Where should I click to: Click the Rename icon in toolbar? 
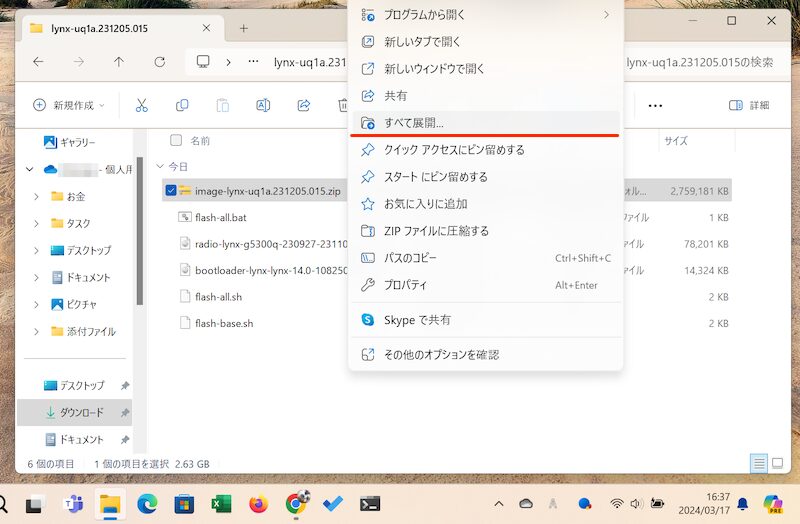click(x=263, y=105)
